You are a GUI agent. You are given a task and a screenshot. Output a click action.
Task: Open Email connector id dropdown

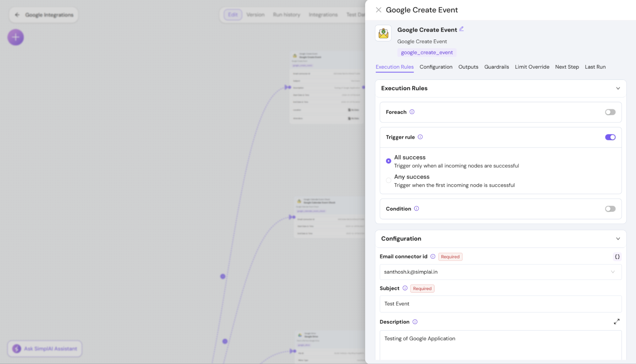(x=500, y=272)
